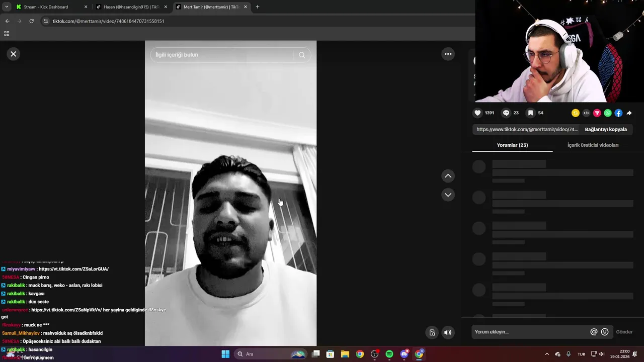Open a new browser tab

[x=258, y=7]
